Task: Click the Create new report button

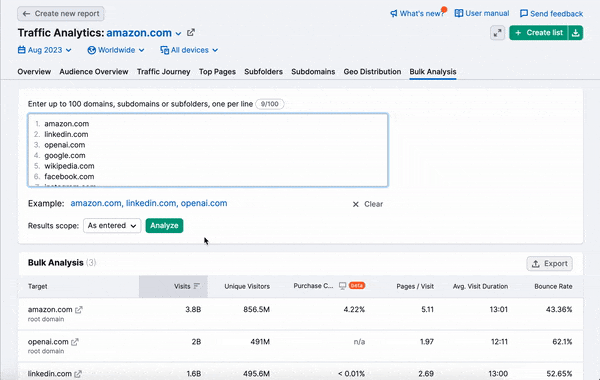Action: [x=61, y=14]
